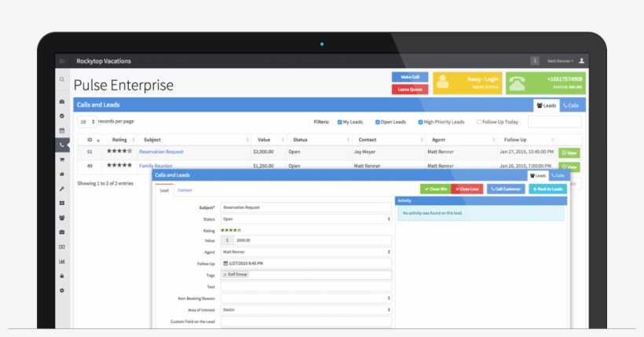Viewport: 644px width, 337px height.
Task: Switch to Calls tab in main panel
Action: tap(571, 105)
